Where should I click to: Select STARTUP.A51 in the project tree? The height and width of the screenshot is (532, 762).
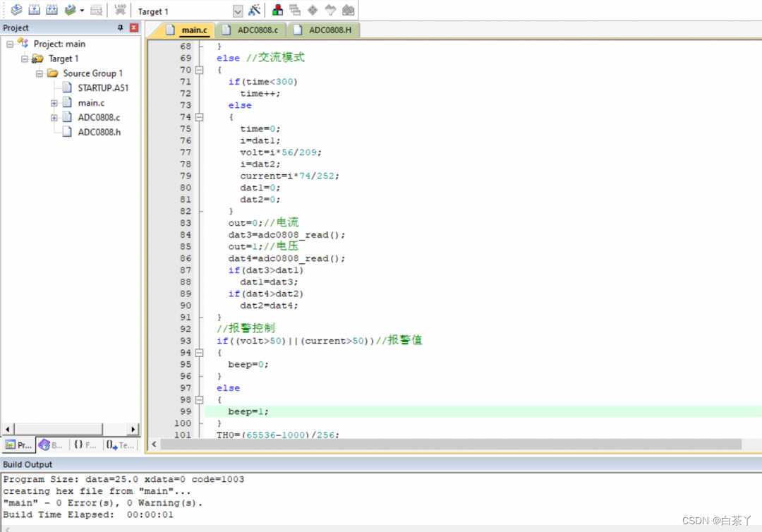point(102,88)
